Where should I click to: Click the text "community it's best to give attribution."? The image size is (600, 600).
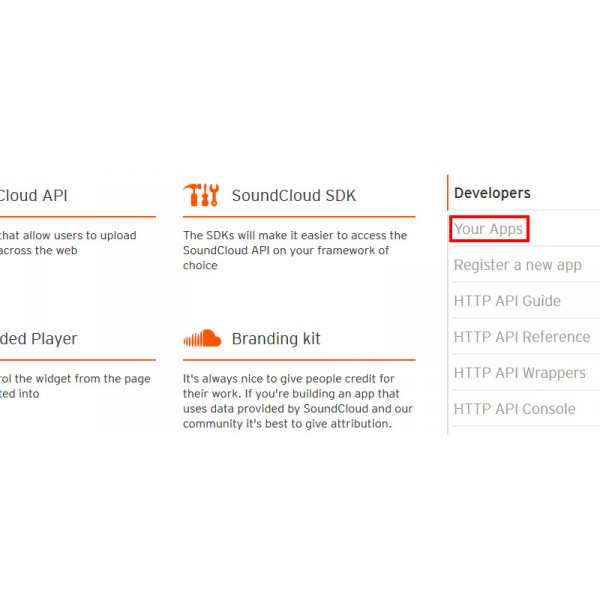click(x=287, y=424)
